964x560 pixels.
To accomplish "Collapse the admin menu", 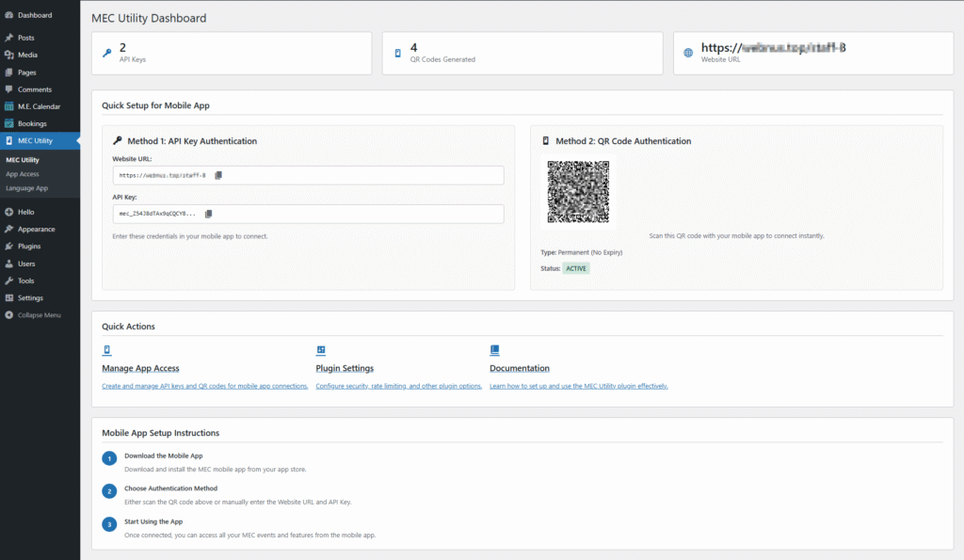I will (x=40, y=315).
